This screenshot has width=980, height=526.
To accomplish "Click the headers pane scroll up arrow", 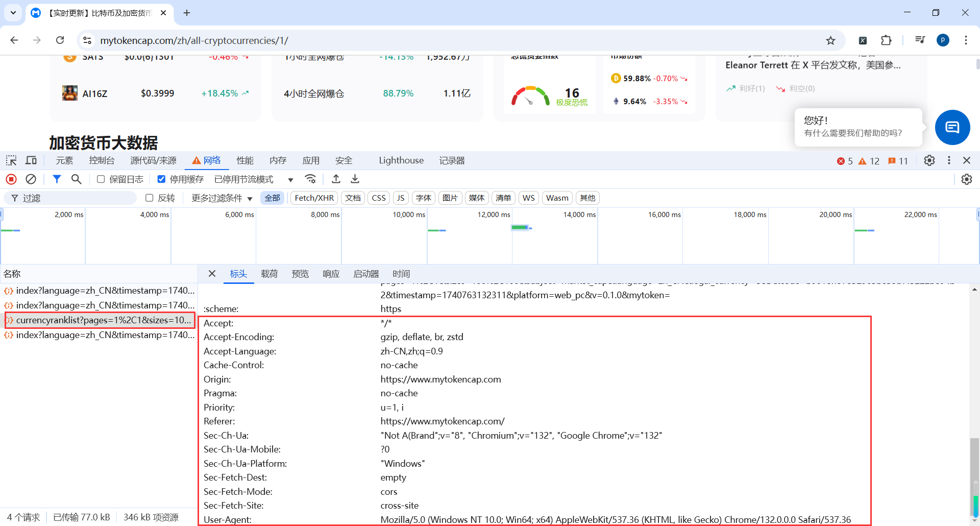I will coord(975,290).
